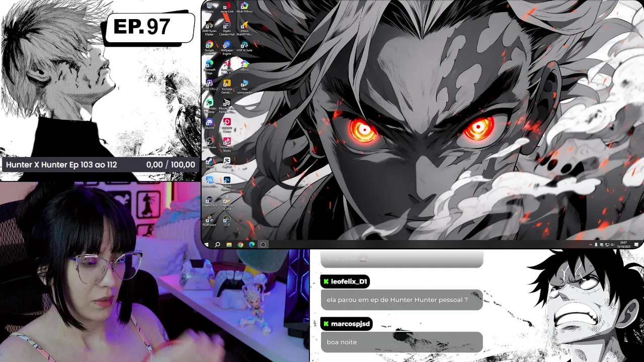Launch Elgato Camera Hub desktop icon

227,28
